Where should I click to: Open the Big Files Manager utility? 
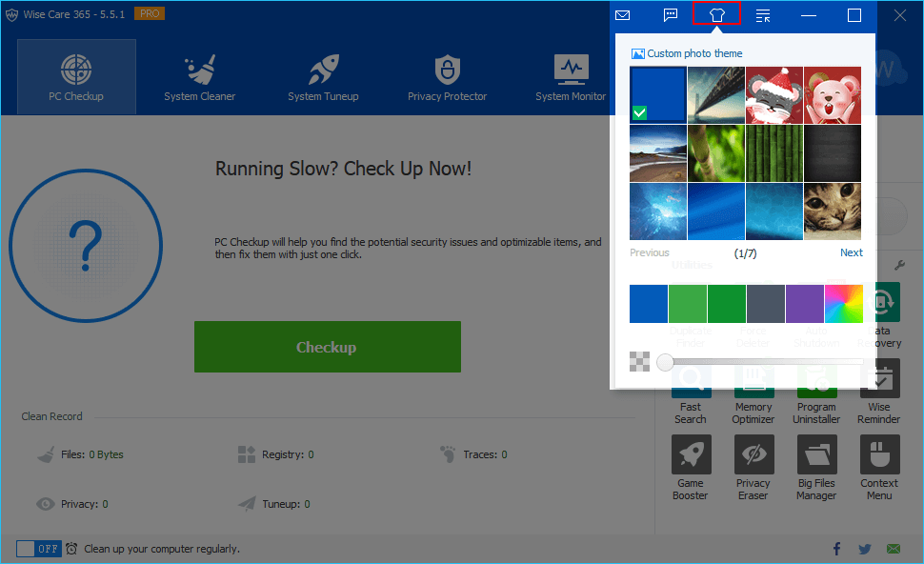(x=816, y=468)
